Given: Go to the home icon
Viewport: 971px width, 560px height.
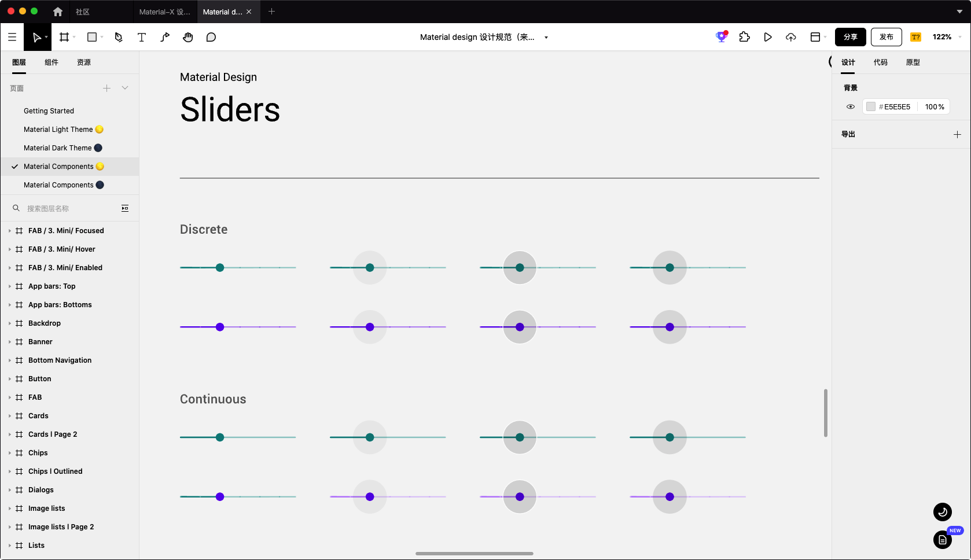Looking at the screenshot, I should 58,12.
